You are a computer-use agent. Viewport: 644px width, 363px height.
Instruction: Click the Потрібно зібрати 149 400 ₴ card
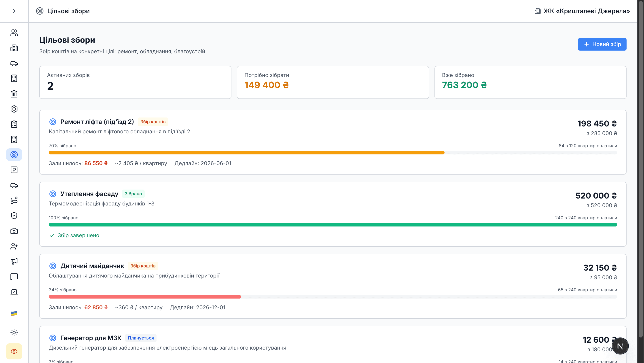pos(333,82)
